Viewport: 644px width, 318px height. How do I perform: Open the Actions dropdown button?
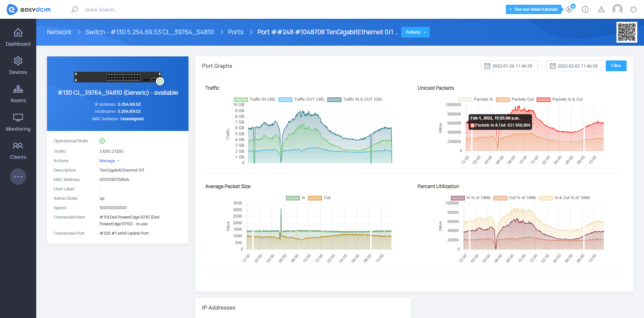[x=415, y=32]
